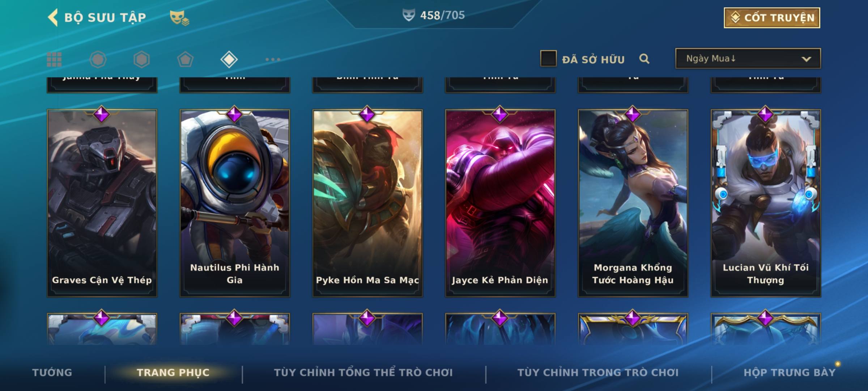Image resolution: width=868 pixels, height=391 pixels.
Task: Click the Cốt Truyện button
Action: 772,18
